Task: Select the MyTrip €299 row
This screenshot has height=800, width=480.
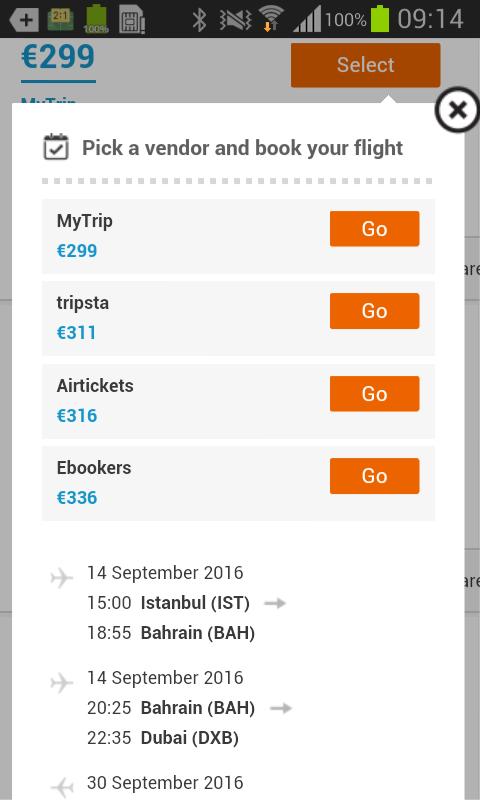Action: [238, 236]
